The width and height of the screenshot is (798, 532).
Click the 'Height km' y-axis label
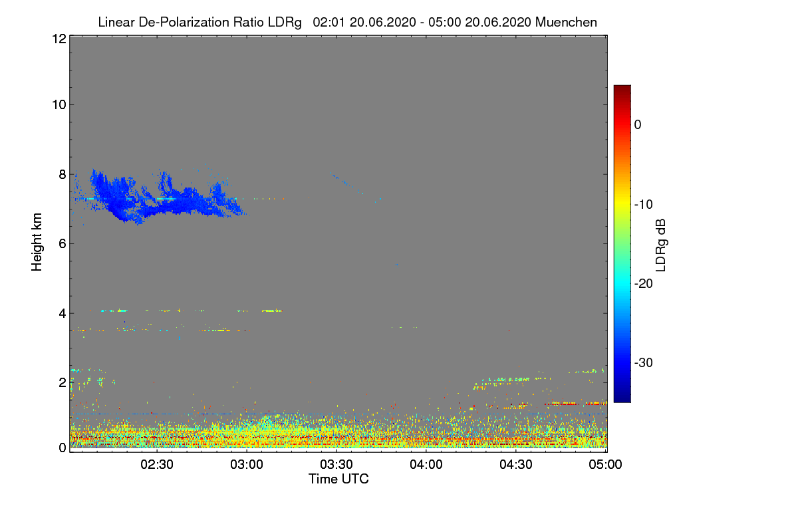tap(37, 241)
